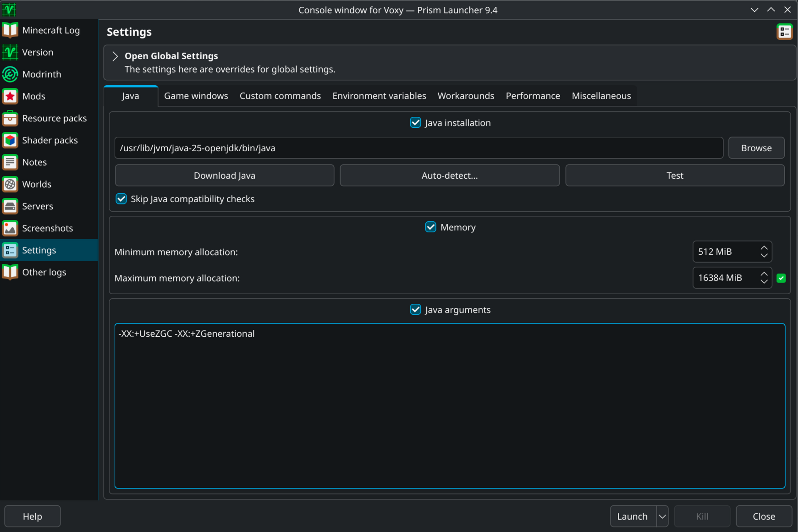
Task: Uncheck the Java installation checkbox
Action: (x=415, y=123)
